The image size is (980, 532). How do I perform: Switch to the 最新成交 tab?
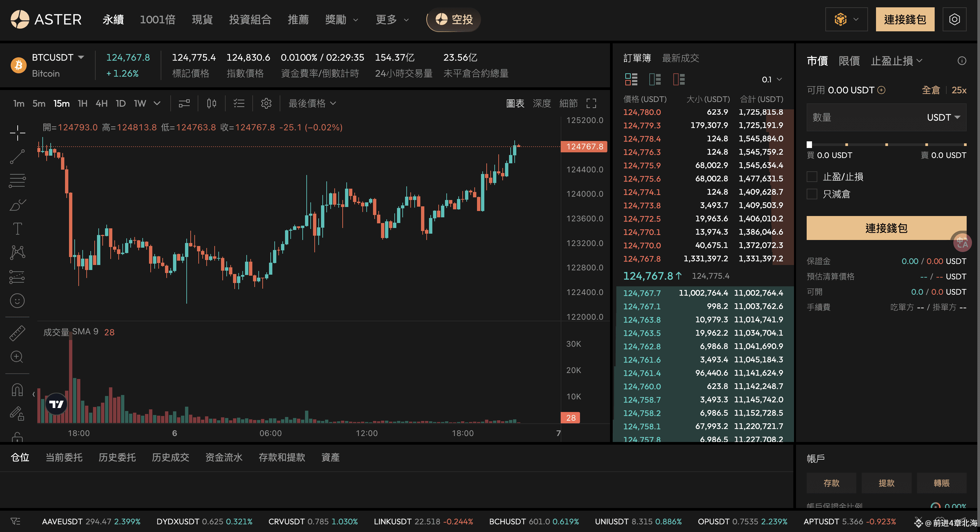click(x=681, y=58)
